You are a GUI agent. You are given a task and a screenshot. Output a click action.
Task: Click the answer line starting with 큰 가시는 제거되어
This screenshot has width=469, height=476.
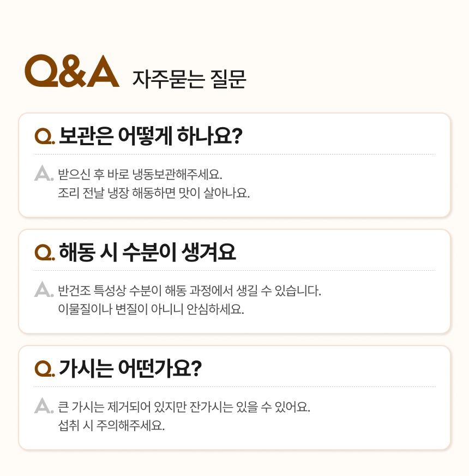coord(184,407)
